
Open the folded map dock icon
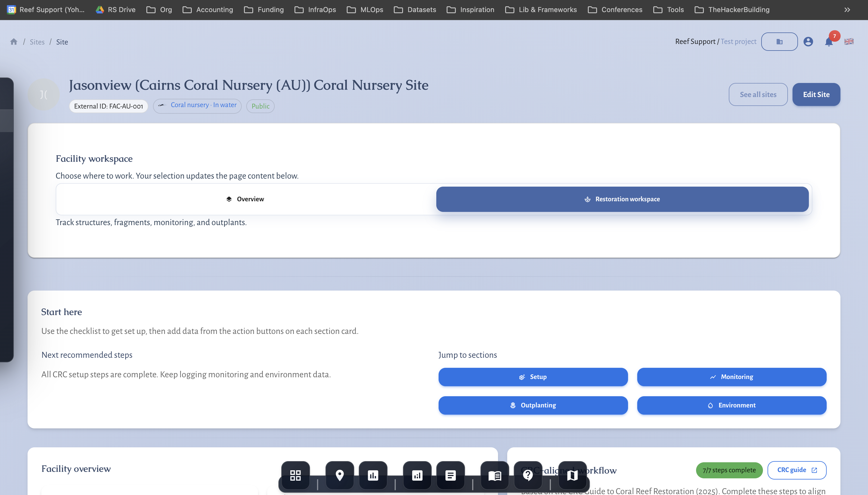[x=572, y=475]
